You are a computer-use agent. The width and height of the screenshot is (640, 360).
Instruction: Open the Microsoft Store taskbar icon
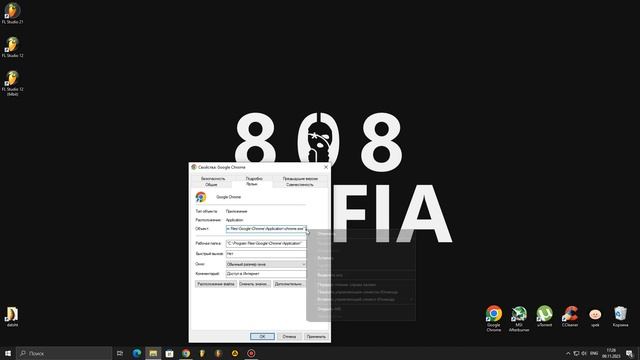(169, 353)
